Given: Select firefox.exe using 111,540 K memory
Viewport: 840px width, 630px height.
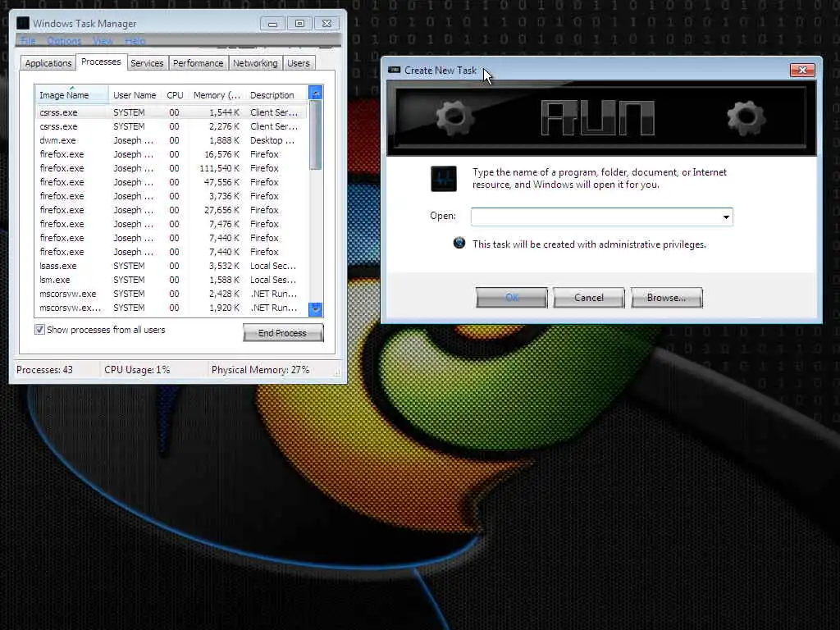Looking at the screenshot, I should pos(171,168).
